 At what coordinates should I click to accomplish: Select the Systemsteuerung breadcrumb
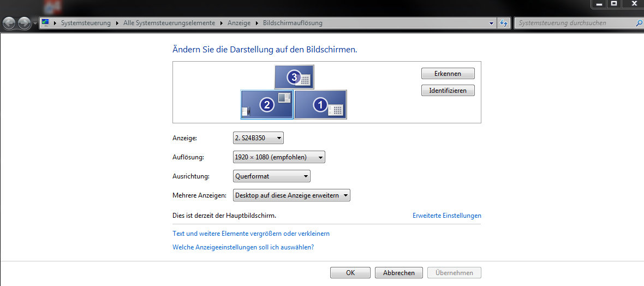86,23
